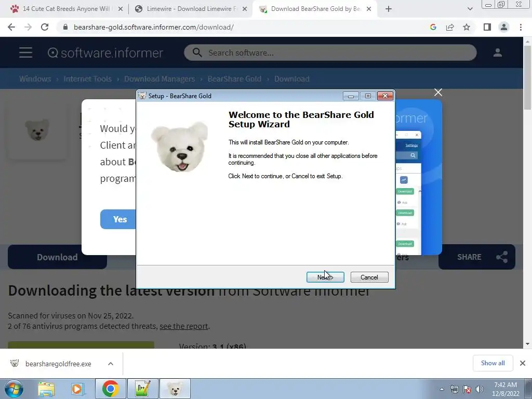Close the Software Informer popup with X

438,92
